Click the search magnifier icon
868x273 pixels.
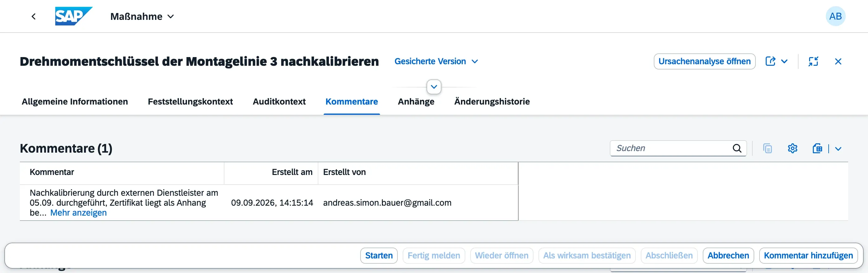737,148
